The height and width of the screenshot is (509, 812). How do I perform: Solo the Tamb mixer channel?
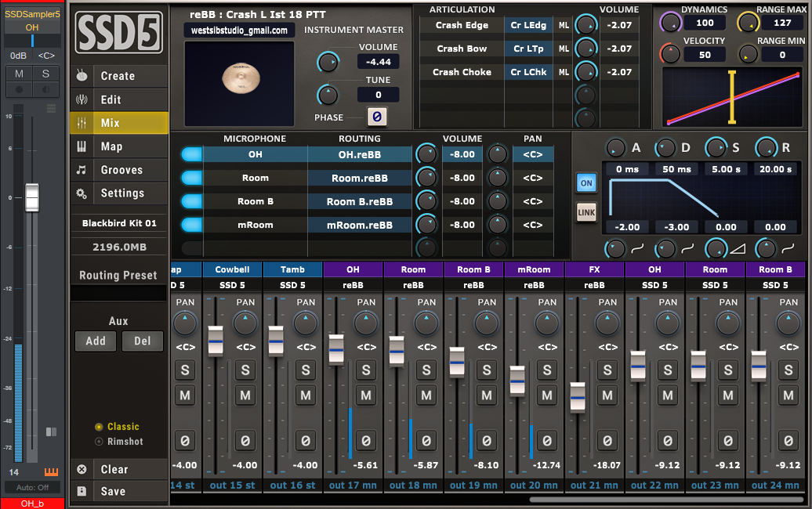[306, 370]
